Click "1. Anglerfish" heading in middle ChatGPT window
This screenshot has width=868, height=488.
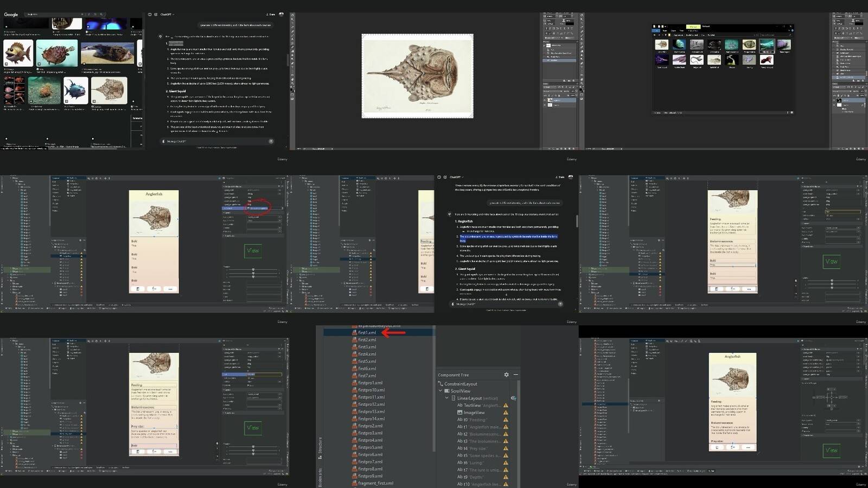(x=464, y=221)
